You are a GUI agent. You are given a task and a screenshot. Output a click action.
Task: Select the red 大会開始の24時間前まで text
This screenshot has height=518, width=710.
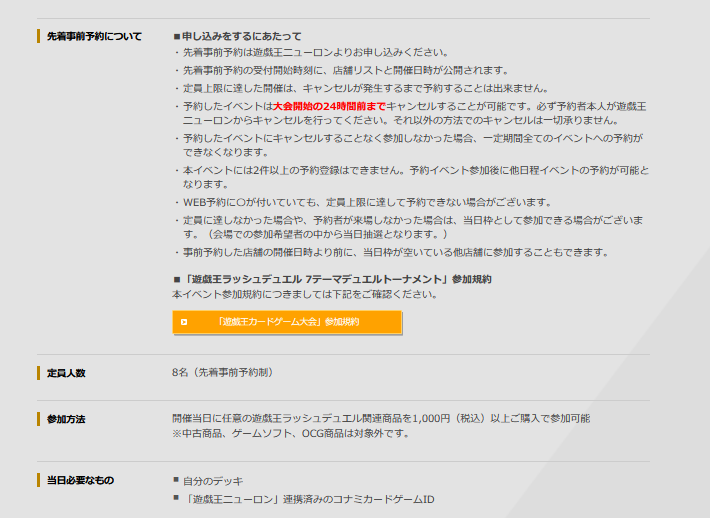329,106
